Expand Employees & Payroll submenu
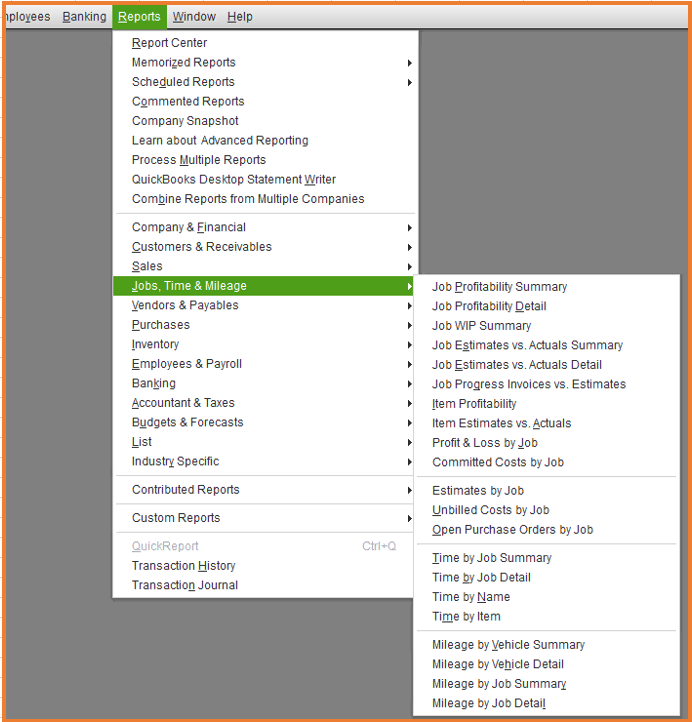This screenshot has width=692, height=722. coord(265,364)
